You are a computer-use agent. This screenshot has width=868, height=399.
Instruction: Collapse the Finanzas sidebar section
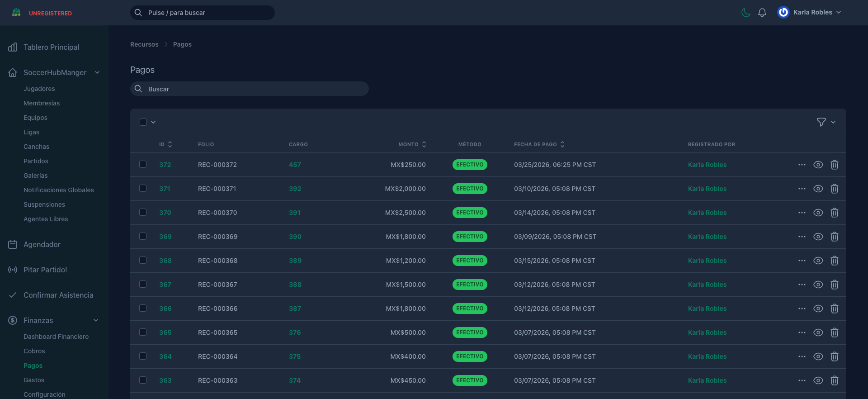click(x=96, y=320)
